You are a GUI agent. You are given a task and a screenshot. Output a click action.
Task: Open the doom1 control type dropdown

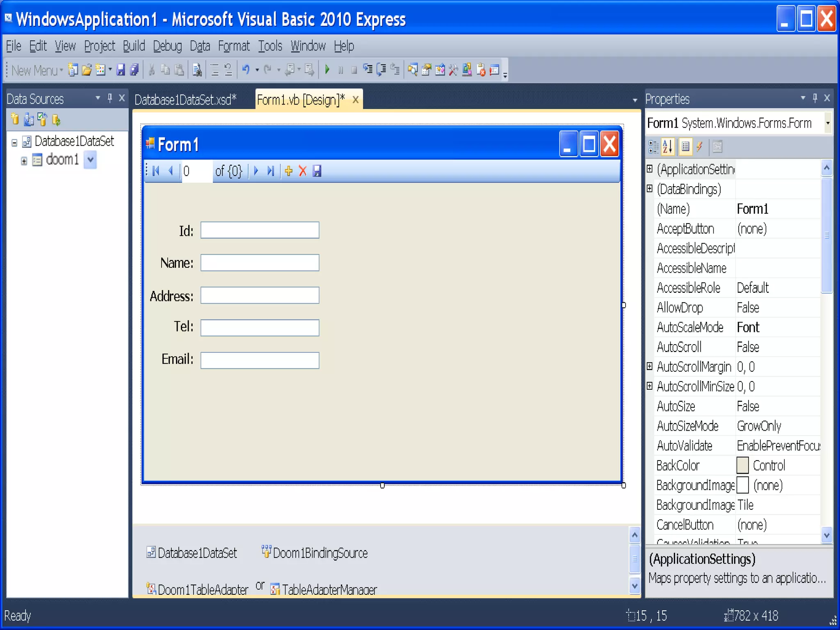tap(91, 160)
